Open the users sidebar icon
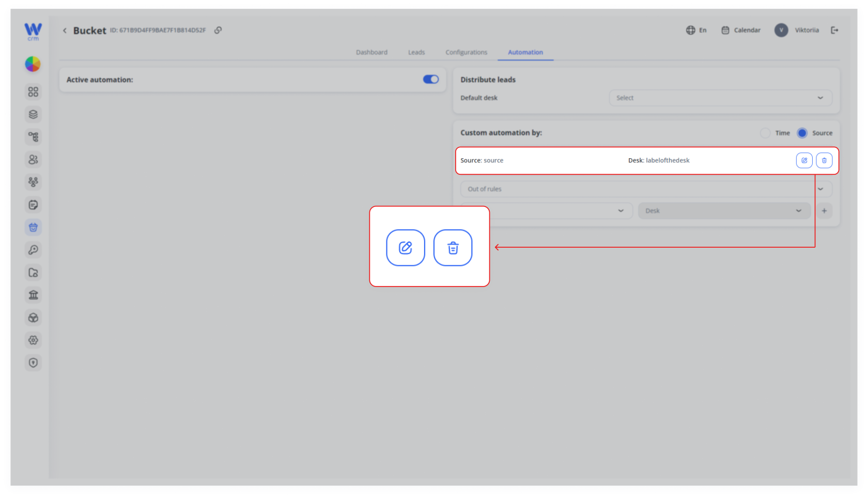This screenshot has width=868, height=498. (33, 160)
